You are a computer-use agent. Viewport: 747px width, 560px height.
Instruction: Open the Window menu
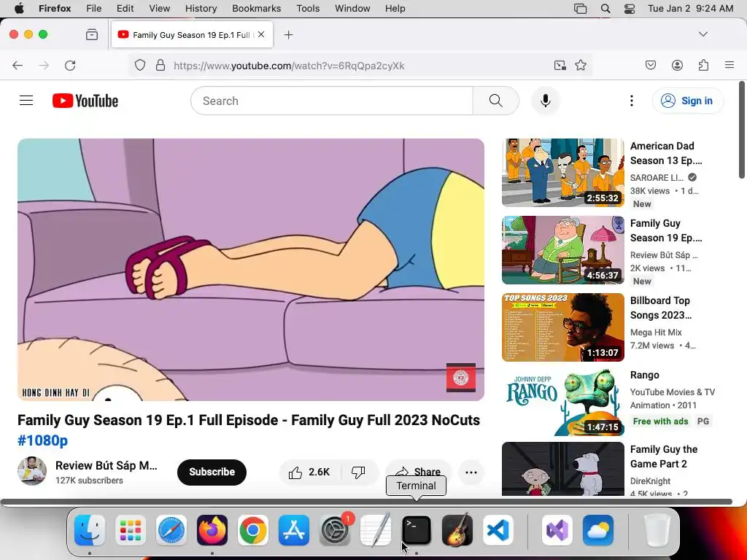point(352,9)
